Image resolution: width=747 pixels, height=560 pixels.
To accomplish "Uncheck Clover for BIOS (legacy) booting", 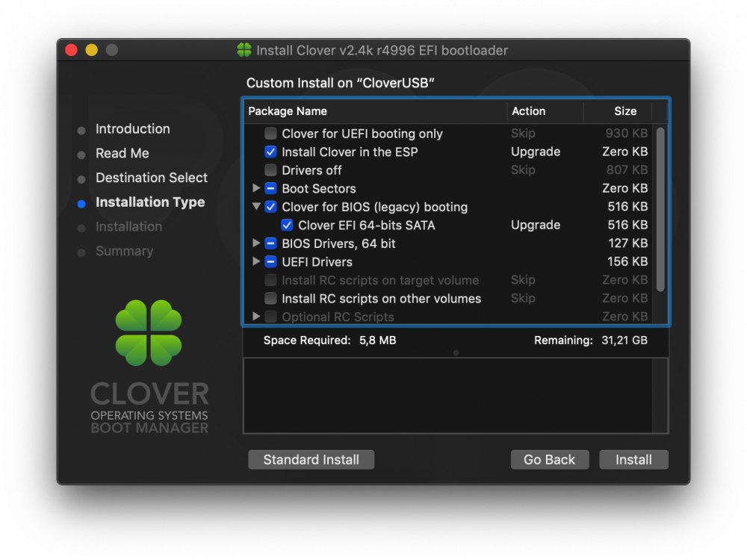I will click(x=270, y=207).
